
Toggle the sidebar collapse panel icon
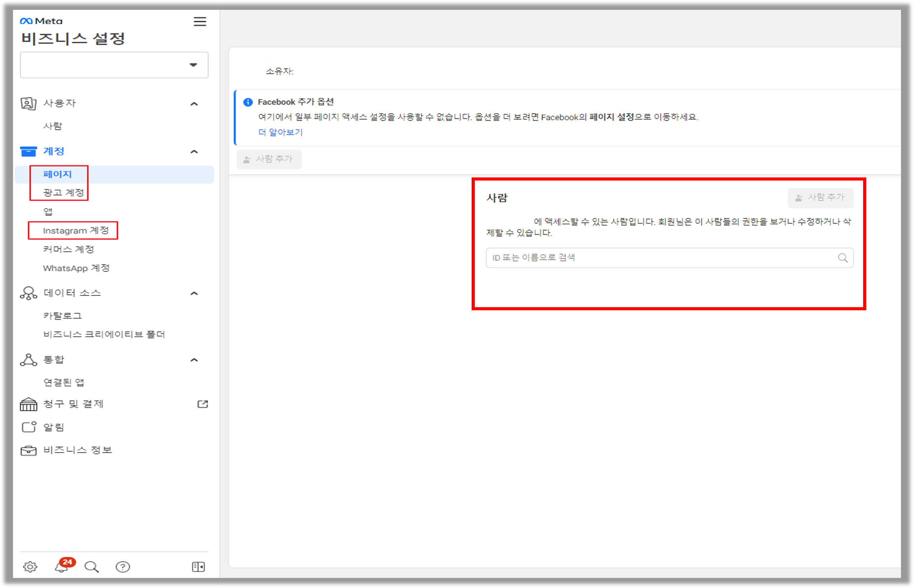point(198,567)
